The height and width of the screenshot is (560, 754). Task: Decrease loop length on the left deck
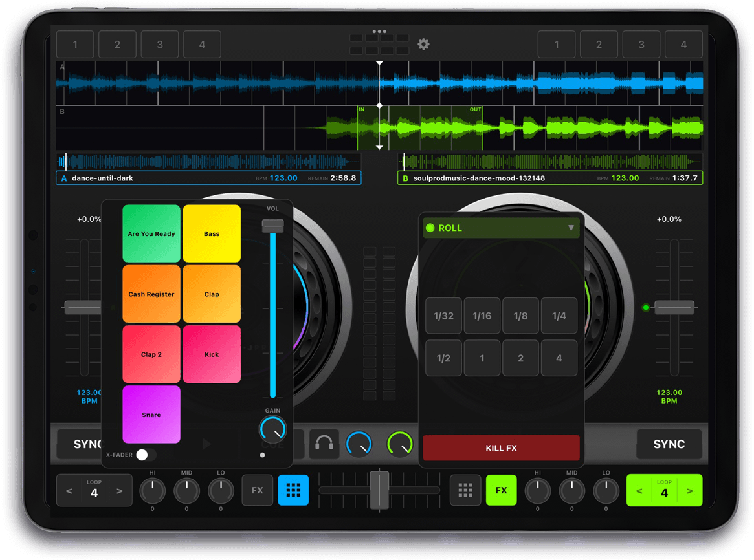coord(69,490)
